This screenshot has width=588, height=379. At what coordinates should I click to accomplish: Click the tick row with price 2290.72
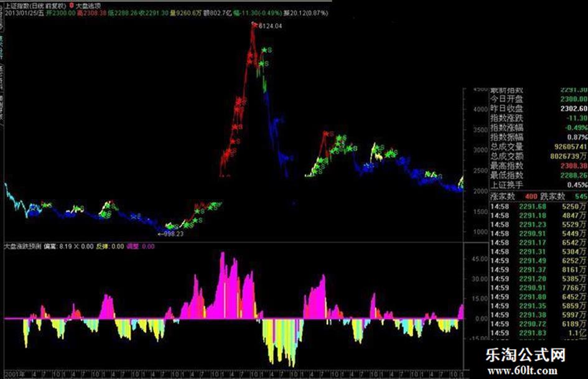click(538, 324)
